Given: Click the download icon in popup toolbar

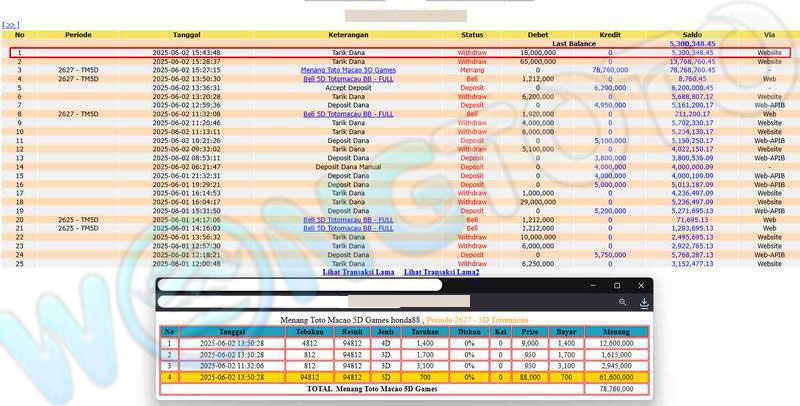Looking at the screenshot, I should (x=644, y=302).
